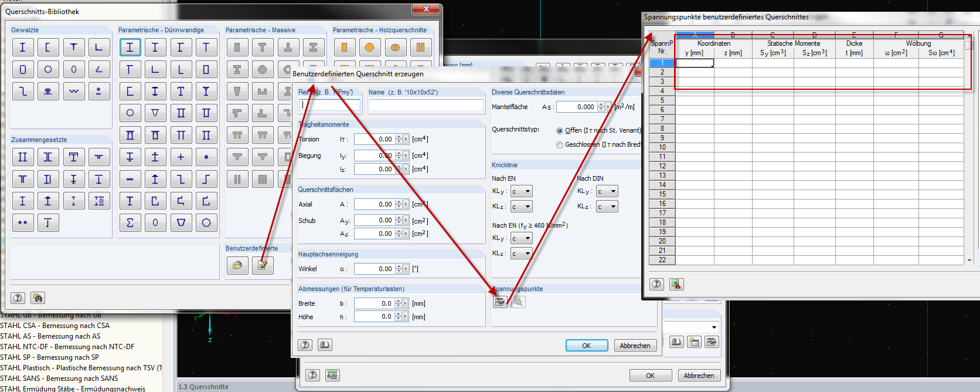Select the trapezoid section icon in Dünnwandige
Screen dimensions: 980x392
(x=181, y=222)
